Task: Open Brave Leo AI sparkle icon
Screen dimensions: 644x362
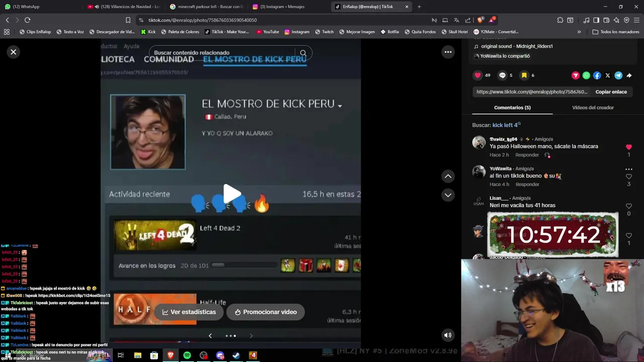Action: point(616,20)
